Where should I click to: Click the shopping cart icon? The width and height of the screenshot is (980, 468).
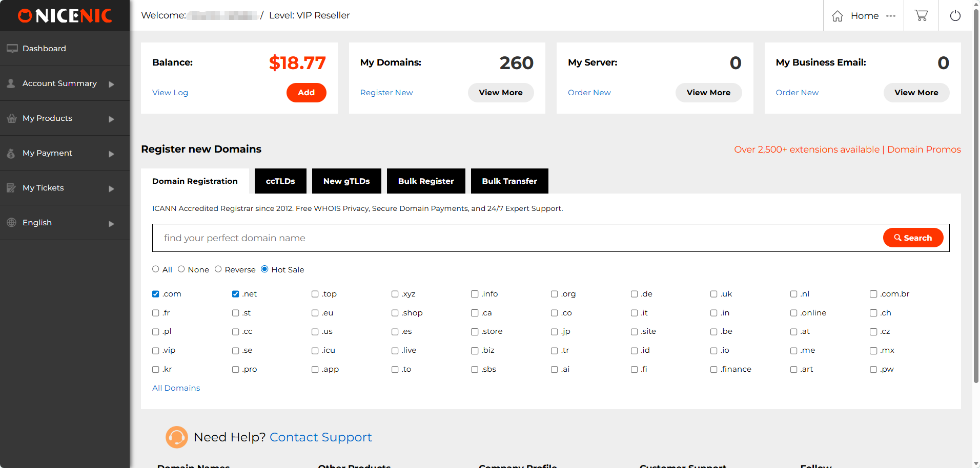tap(921, 15)
